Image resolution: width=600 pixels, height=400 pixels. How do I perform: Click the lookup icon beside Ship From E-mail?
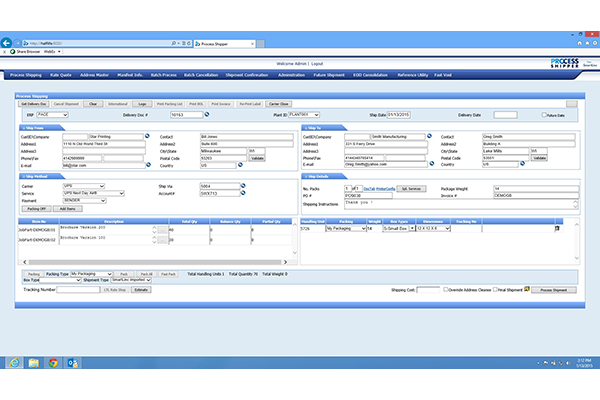148,165
